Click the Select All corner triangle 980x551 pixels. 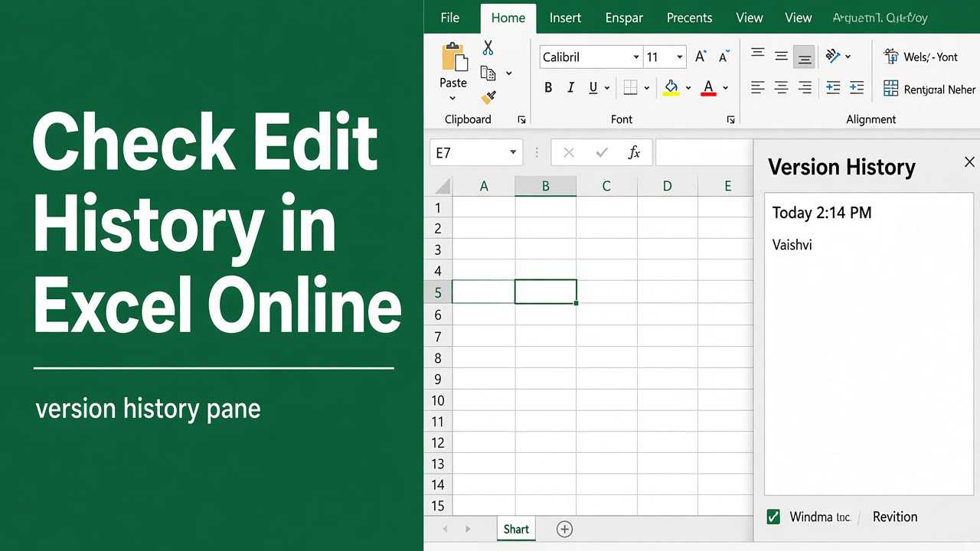point(443,186)
